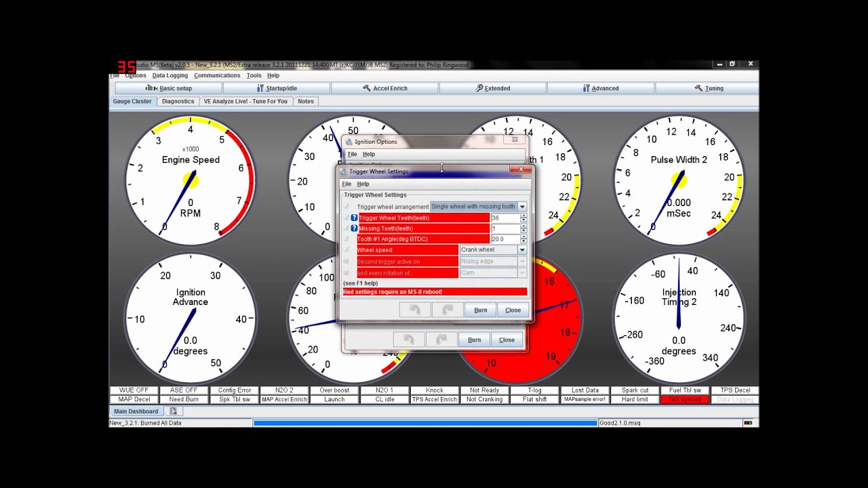Increase Trigger Wheel Teeth with up arrow

click(x=524, y=216)
